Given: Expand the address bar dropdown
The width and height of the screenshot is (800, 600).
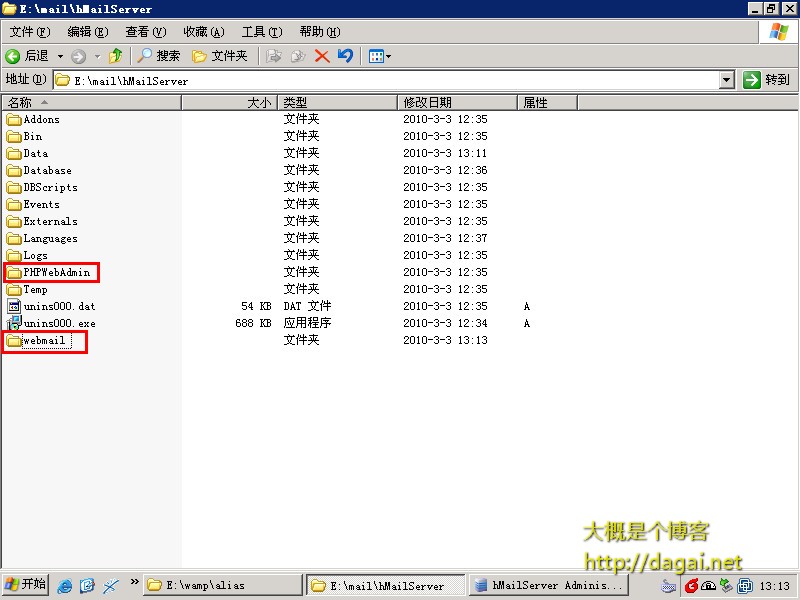Looking at the screenshot, I should click(728, 80).
